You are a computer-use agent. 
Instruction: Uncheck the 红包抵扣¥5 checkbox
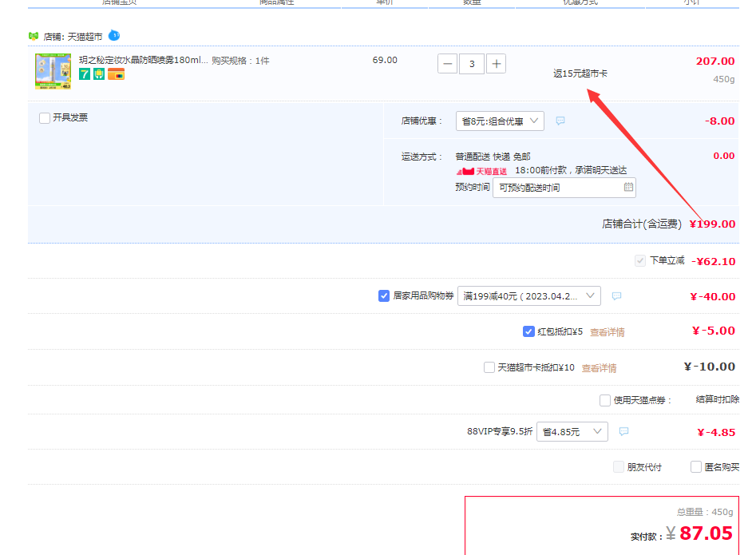tap(528, 331)
